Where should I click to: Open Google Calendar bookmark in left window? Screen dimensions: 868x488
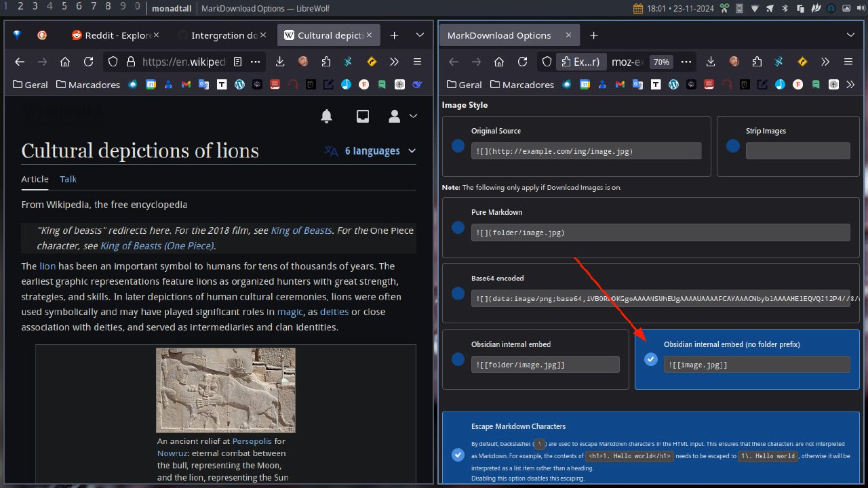(151, 85)
